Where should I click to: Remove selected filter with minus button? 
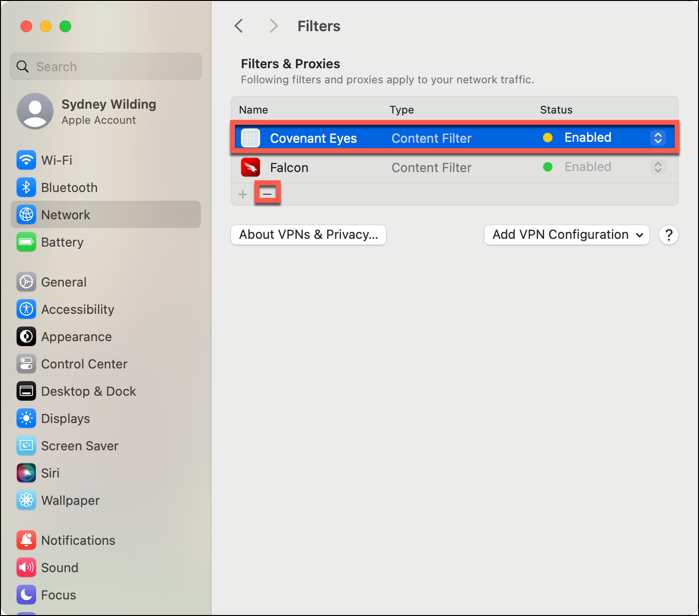click(x=267, y=194)
